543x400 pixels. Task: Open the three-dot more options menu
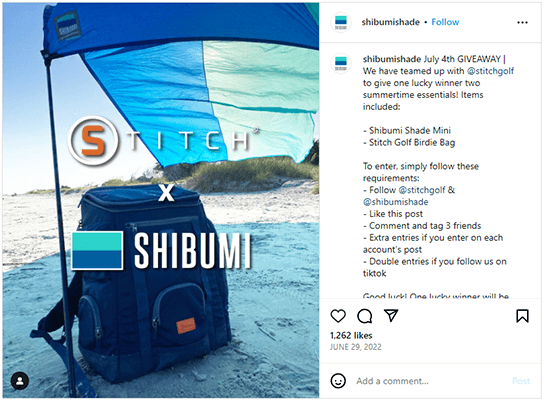coord(522,22)
